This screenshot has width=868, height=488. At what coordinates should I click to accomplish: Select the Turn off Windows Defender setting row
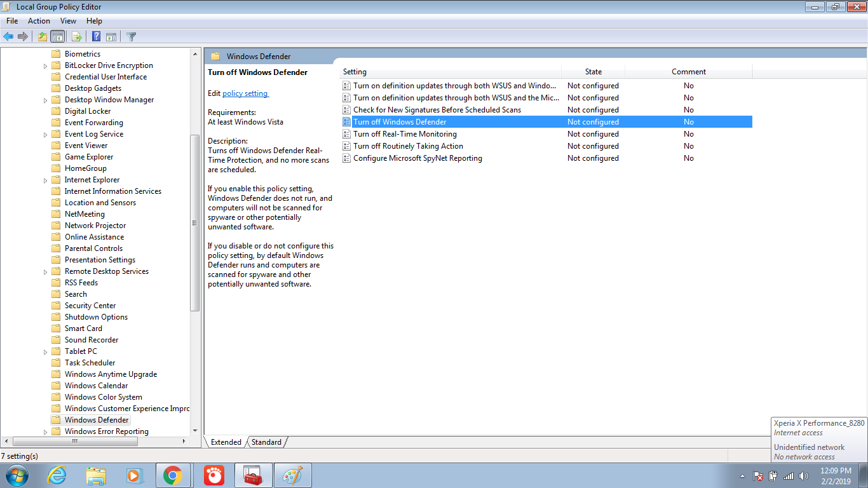coord(547,122)
